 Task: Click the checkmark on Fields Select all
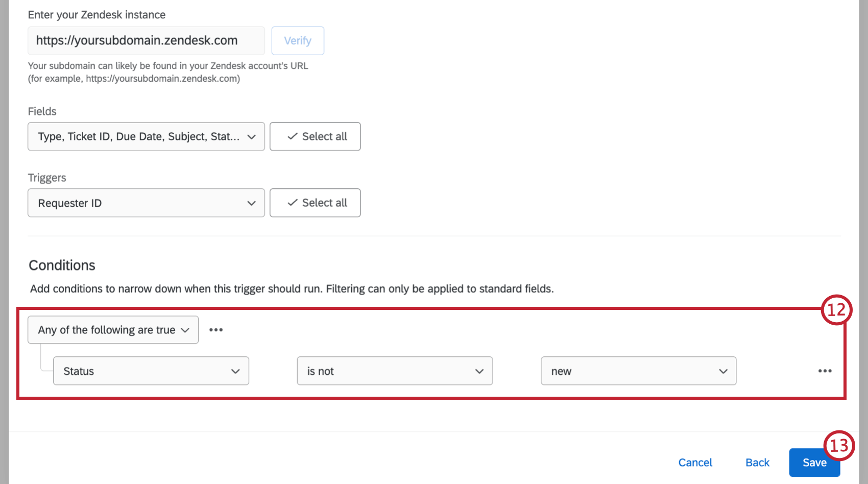coord(293,136)
